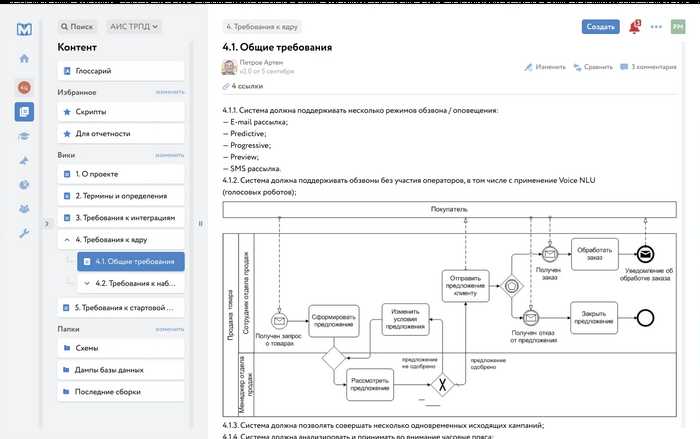Click the text line '— SMS рассылка.'
700x439 pixels.
252,169
